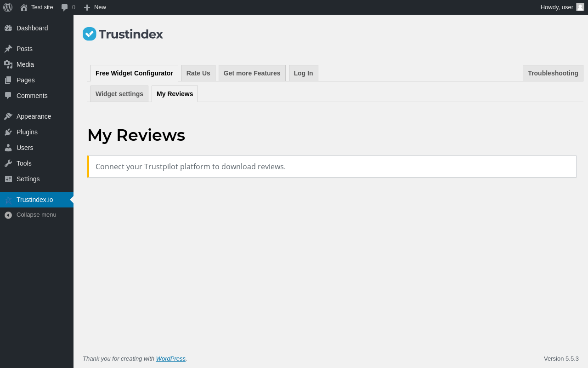Screen dimensions: 588x368
Task: Open Tools menu label
Action: tap(24, 163)
